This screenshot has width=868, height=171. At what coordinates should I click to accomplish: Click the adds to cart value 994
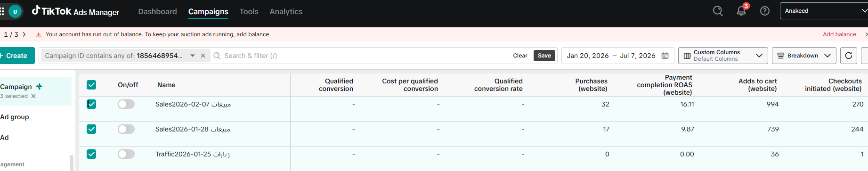click(772, 104)
